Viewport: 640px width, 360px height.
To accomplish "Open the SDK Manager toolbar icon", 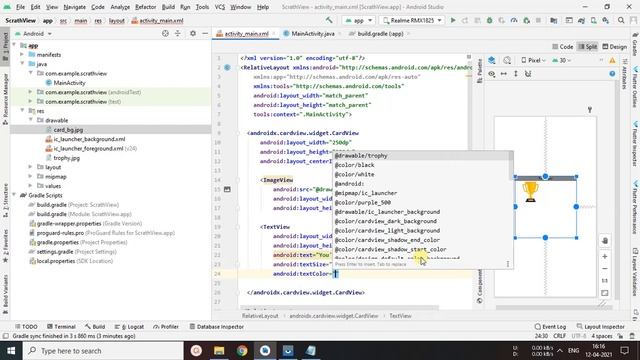I will pyautogui.click(x=606, y=20).
